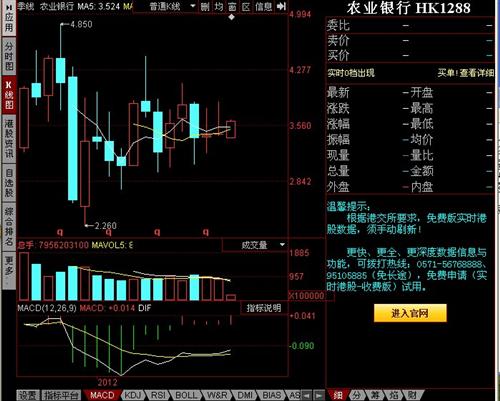Select the MACD indicator tab
This screenshot has height=401, width=500.
coord(102,395)
